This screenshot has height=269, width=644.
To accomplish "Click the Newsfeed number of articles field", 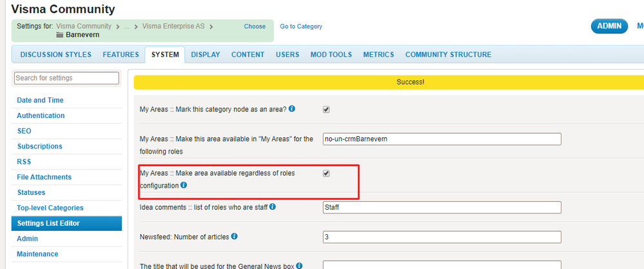I will point(442,237).
